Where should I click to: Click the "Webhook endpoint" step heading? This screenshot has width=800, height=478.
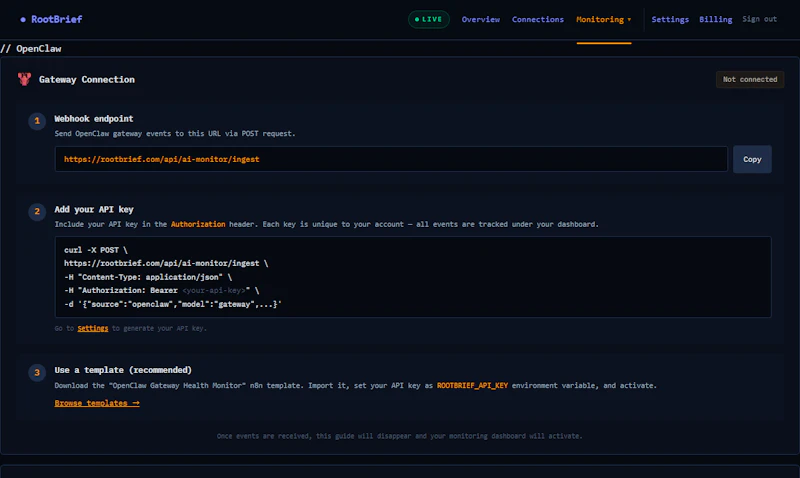94,118
